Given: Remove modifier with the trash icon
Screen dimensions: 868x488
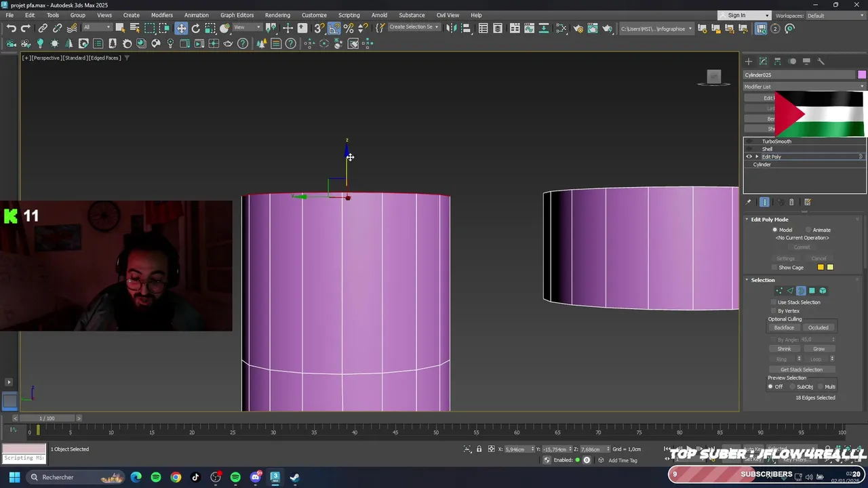Looking at the screenshot, I should pyautogui.click(x=791, y=202).
